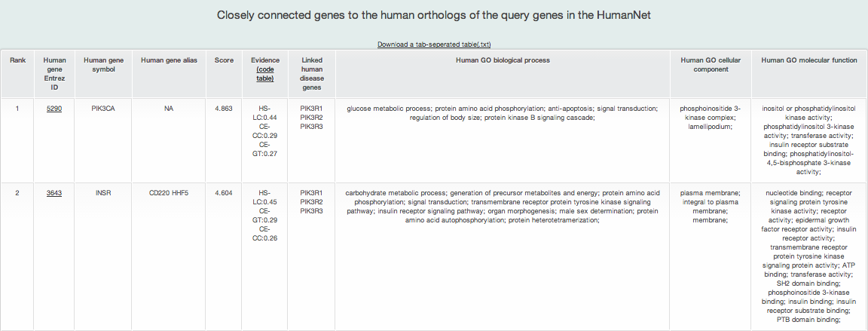
Task: Click the Rank column header
Action: 18,60
